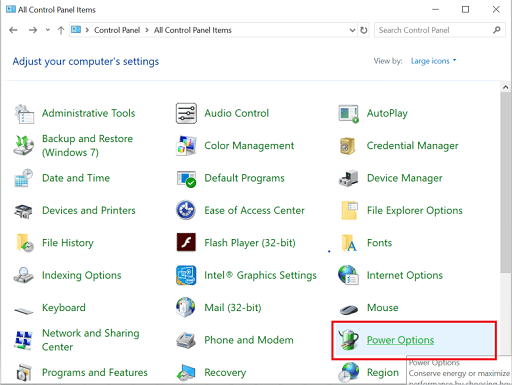Image resolution: width=512 pixels, height=385 pixels.
Task: Maximize the Control Panel window
Action: [465, 9]
